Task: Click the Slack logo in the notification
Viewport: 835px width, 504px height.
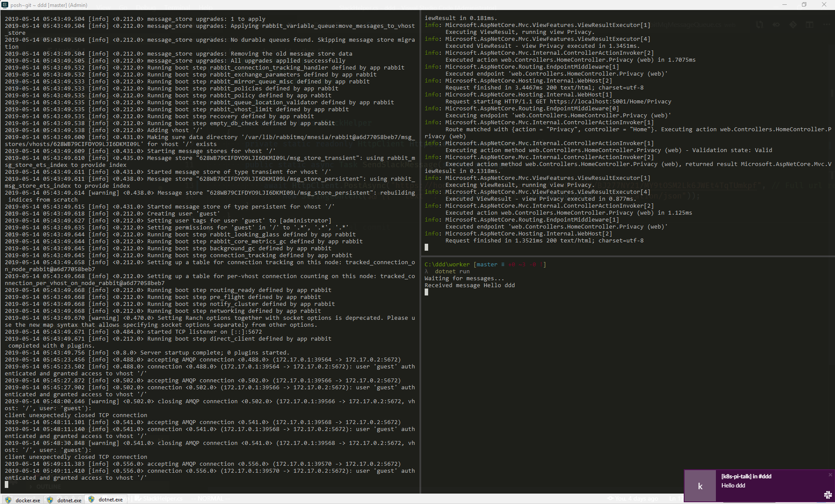Action: (827, 494)
